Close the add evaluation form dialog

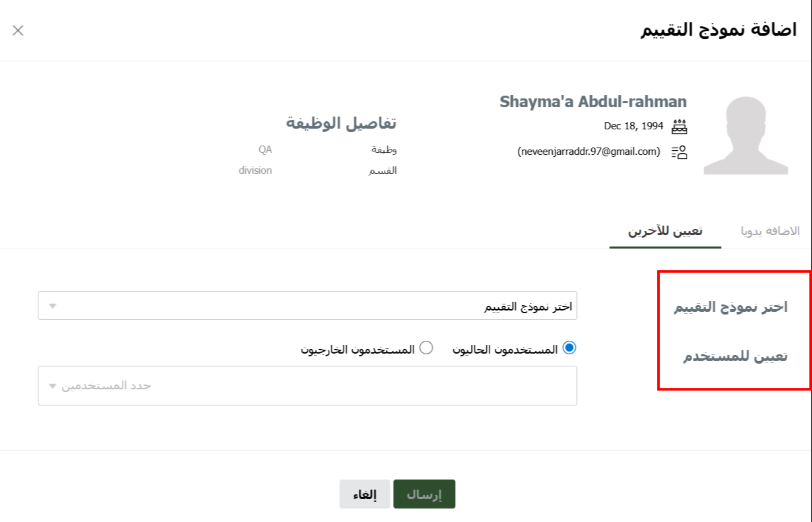point(18,30)
